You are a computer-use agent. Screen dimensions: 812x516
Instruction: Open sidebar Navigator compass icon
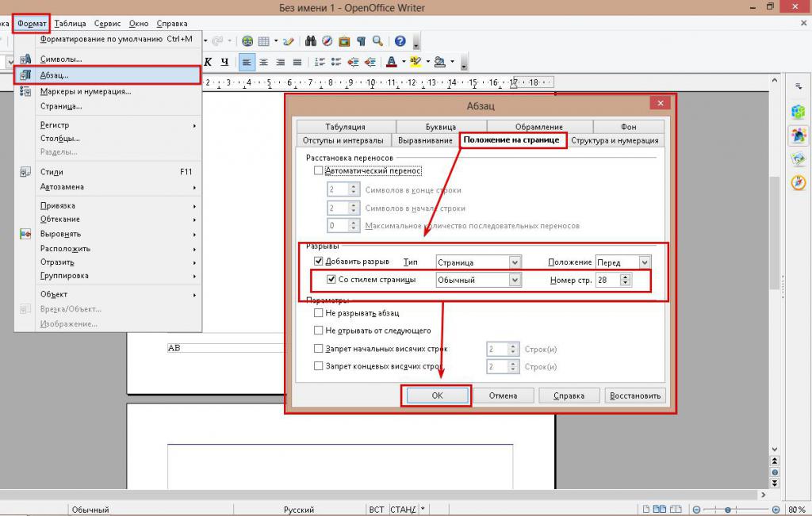798,182
